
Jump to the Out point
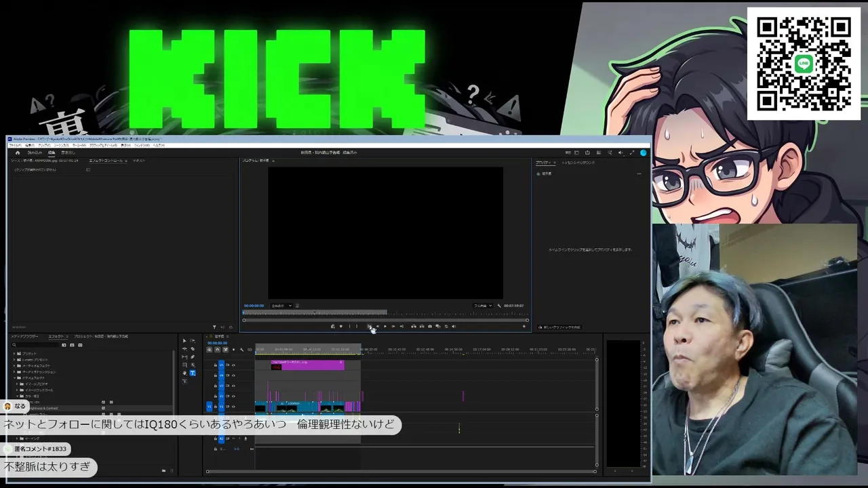(401, 327)
